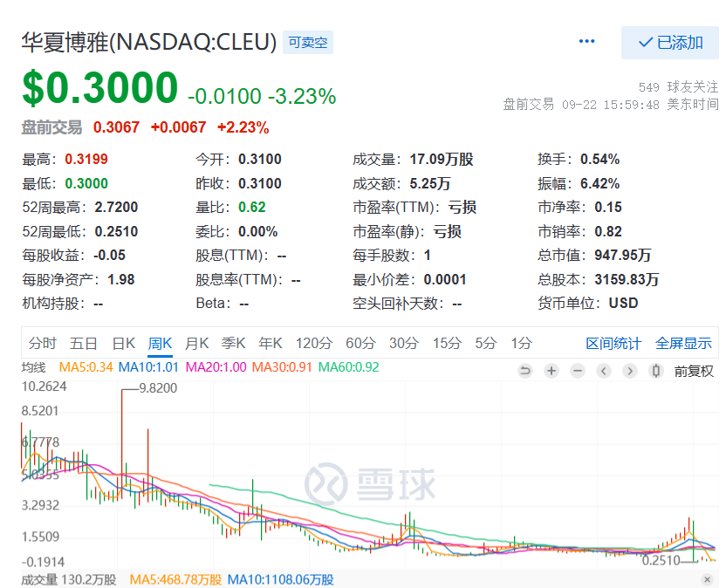The image size is (726, 588).
Task: Click the 全屏显示 fullscreen link
Action: coord(683,343)
